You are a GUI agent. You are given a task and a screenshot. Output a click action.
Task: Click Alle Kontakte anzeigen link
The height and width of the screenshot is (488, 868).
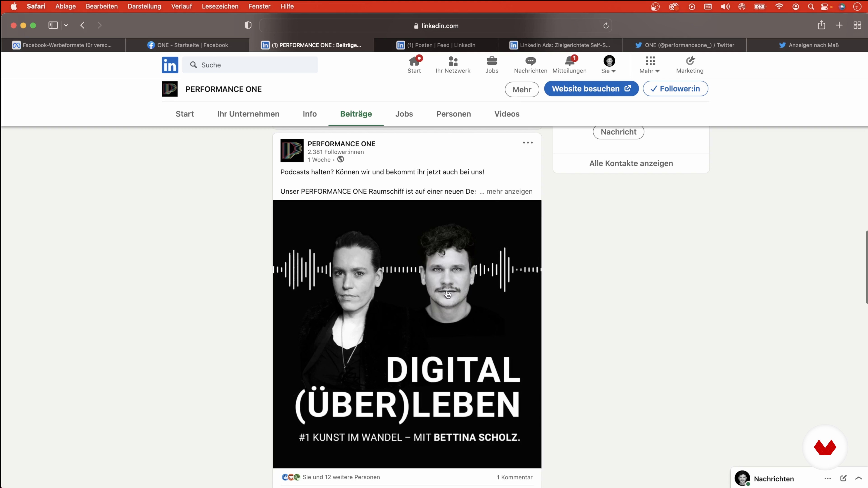(631, 163)
